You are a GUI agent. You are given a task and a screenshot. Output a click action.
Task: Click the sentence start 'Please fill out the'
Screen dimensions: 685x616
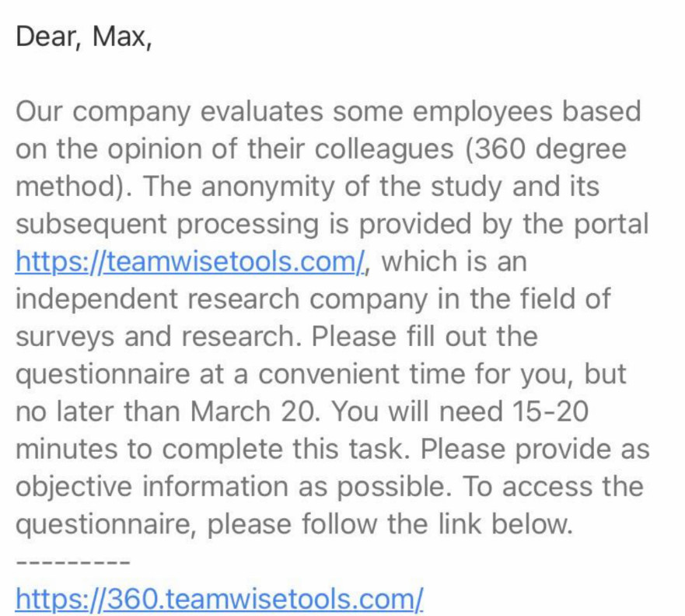(425, 337)
